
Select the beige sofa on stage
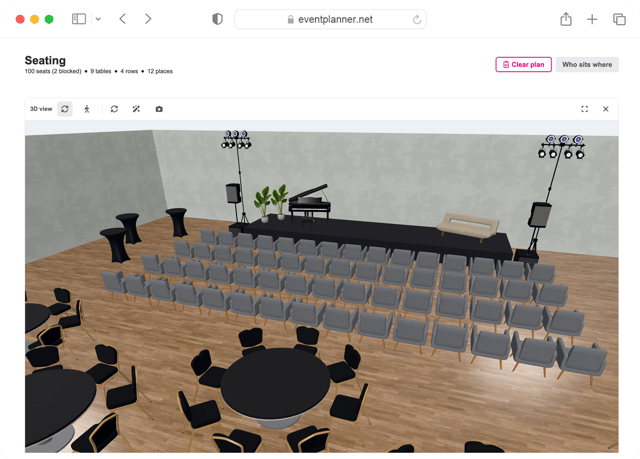point(468,226)
